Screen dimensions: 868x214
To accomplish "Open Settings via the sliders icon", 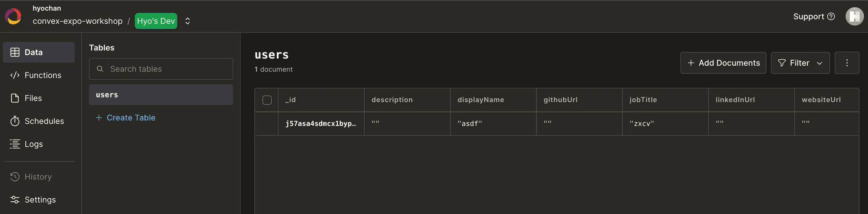I will point(15,200).
